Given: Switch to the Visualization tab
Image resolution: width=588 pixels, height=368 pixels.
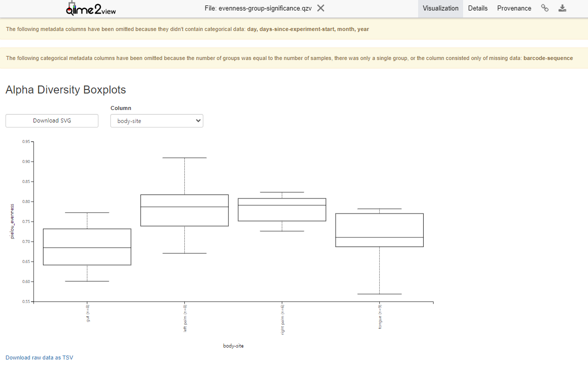Looking at the screenshot, I should [x=440, y=8].
